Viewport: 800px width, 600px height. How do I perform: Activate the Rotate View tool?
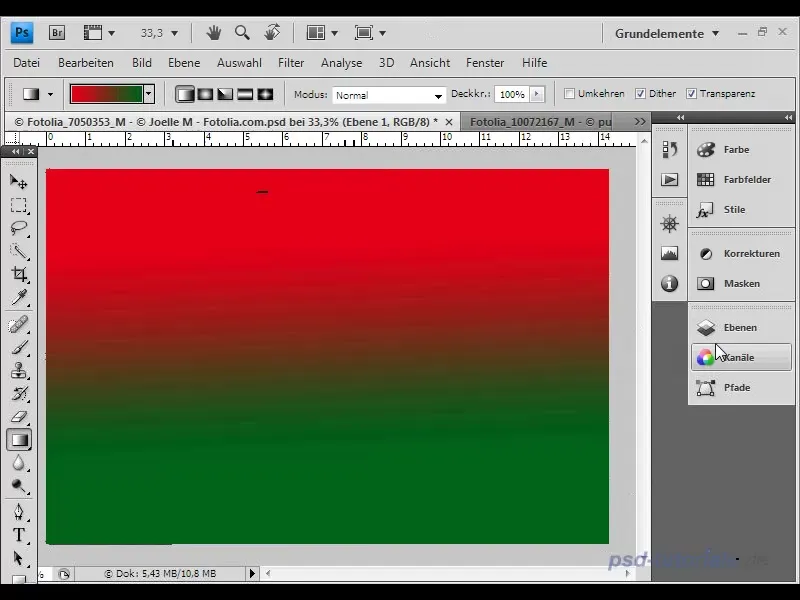coord(272,33)
